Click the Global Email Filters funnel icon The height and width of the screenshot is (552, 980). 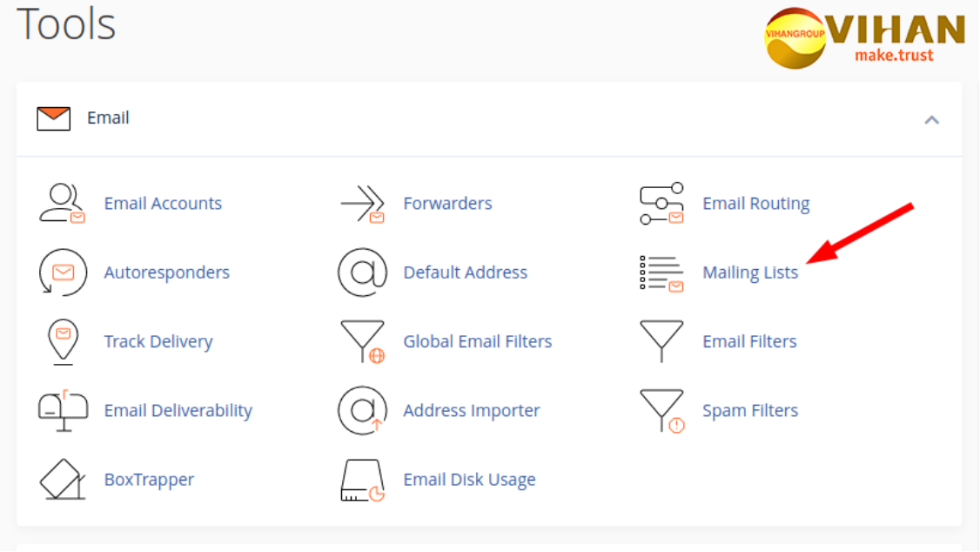pyautogui.click(x=362, y=341)
